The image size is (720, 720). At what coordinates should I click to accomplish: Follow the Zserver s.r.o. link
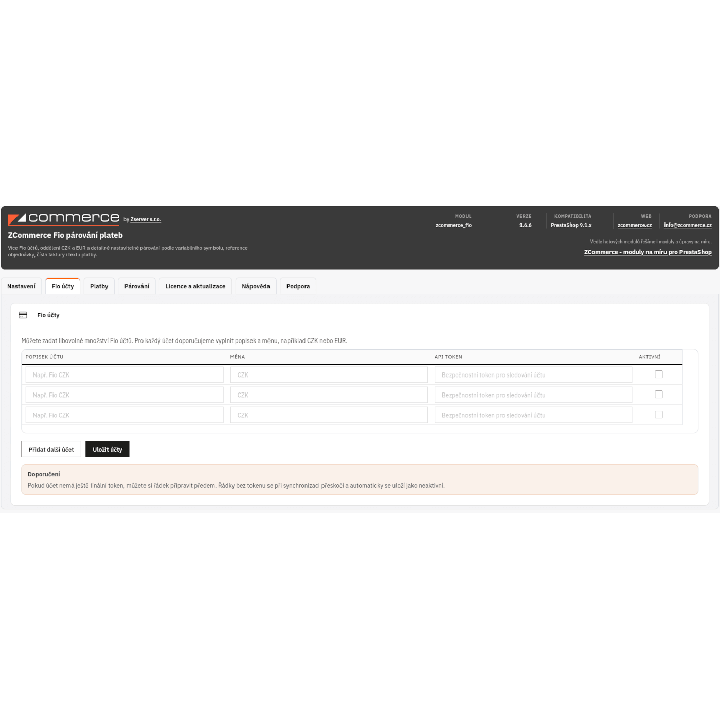coord(146,219)
